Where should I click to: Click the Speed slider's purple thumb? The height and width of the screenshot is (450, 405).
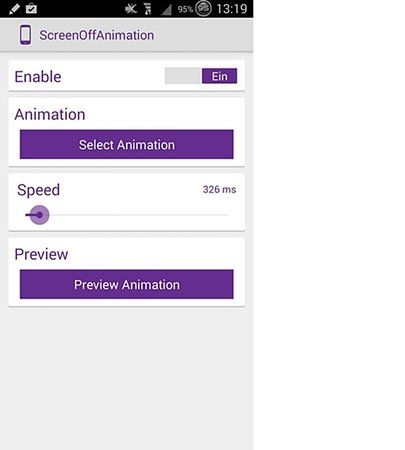(39, 215)
